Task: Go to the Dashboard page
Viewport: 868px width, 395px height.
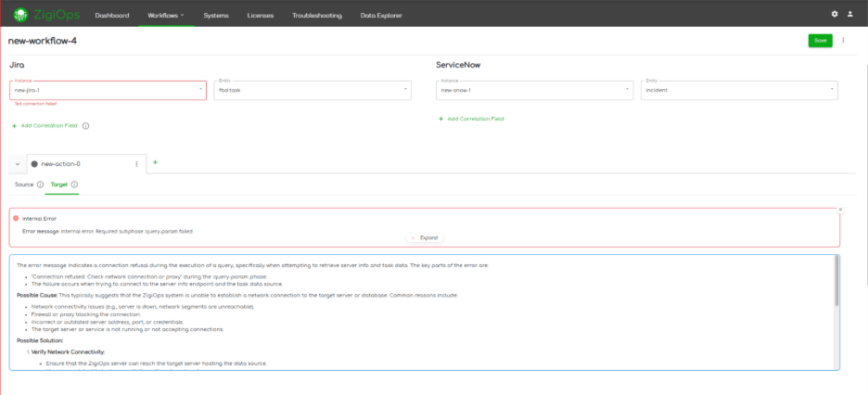Action: tap(112, 16)
